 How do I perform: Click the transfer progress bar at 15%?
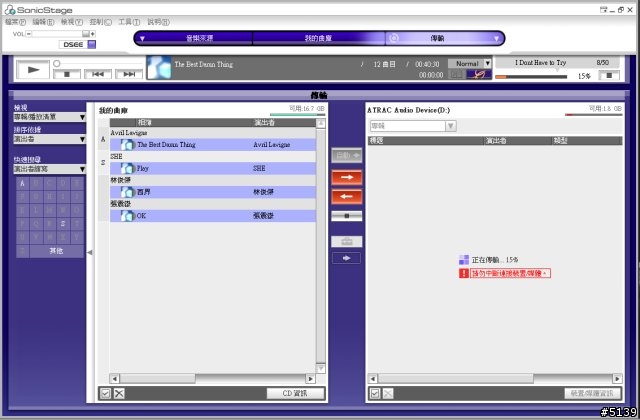point(531,76)
